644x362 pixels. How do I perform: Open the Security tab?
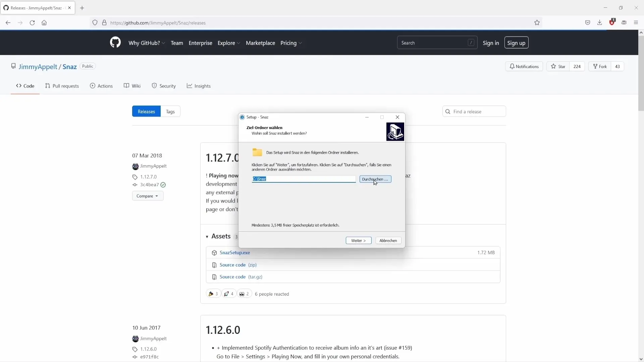(x=164, y=86)
